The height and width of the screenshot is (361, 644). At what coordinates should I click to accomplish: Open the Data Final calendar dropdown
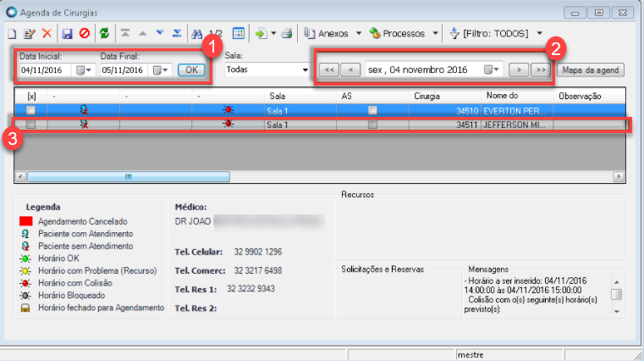pos(160,70)
